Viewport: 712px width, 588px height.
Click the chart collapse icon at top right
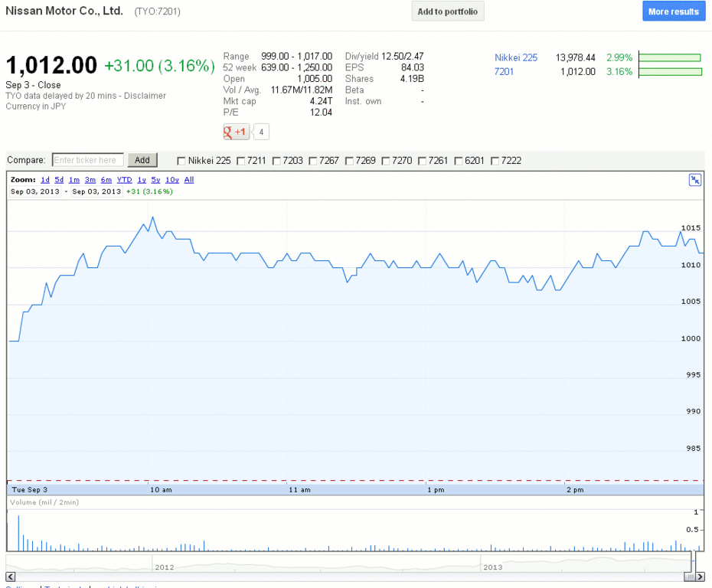click(694, 180)
